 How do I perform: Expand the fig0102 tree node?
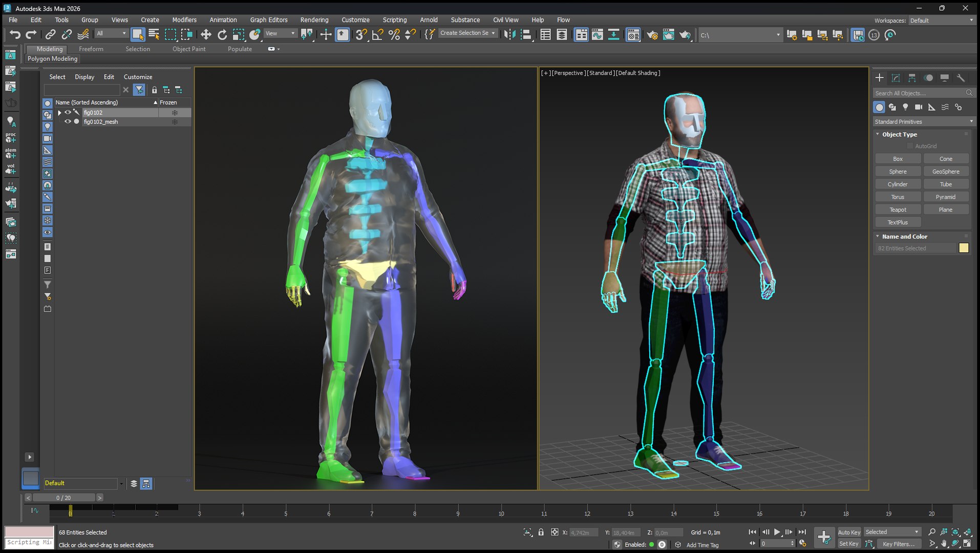[x=59, y=113]
